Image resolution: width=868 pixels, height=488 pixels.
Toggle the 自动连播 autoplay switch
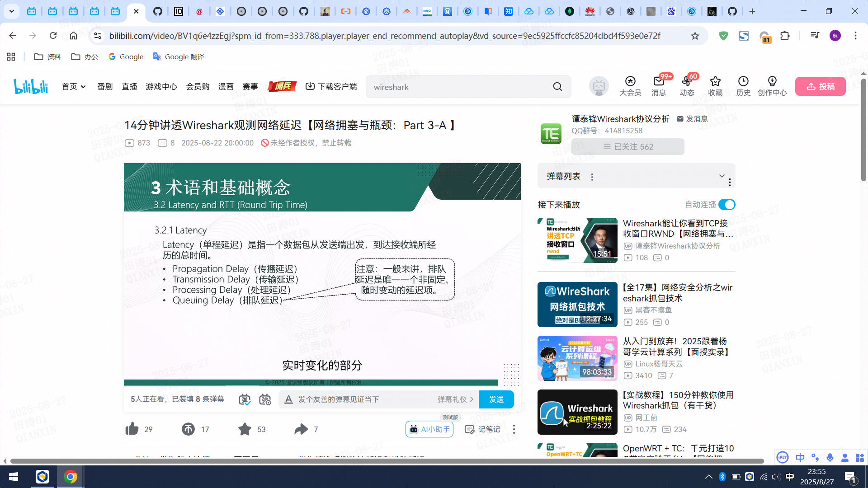(x=727, y=205)
